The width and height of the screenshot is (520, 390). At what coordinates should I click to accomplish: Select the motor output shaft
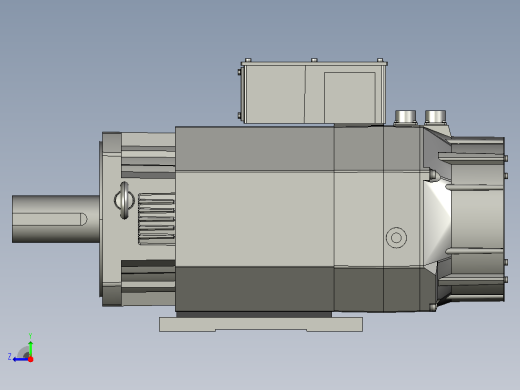pos(56,219)
